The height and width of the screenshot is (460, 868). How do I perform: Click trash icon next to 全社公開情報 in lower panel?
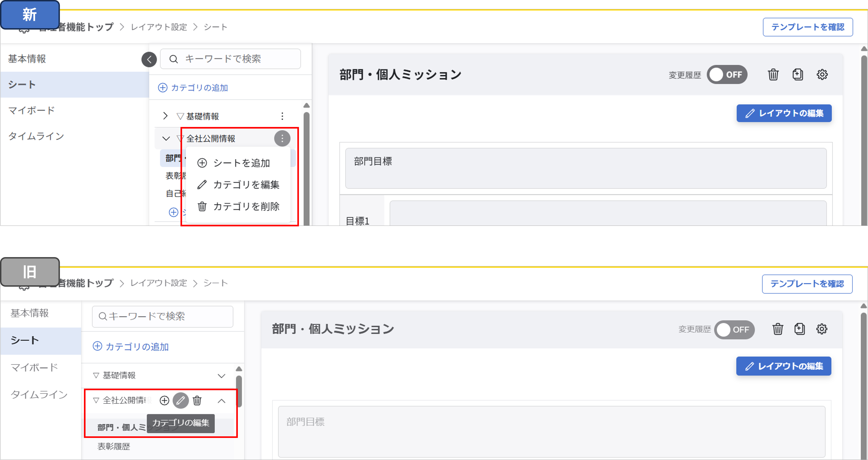tap(197, 401)
